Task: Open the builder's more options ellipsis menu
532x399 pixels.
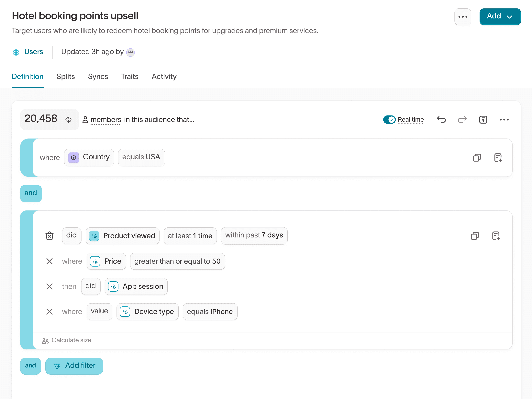Action: (x=504, y=120)
